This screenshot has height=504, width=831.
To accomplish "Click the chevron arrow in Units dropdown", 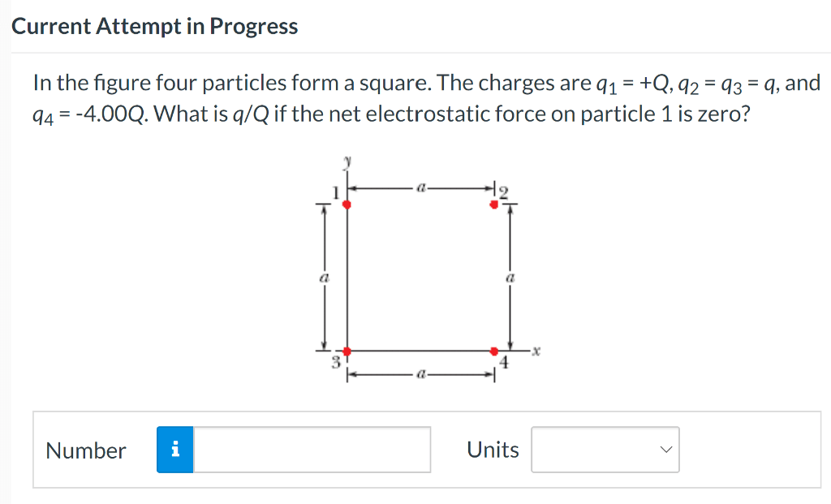I will [665, 450].
